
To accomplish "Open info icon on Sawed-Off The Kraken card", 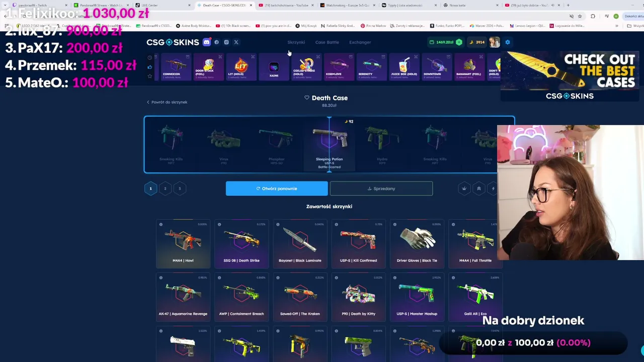I will coord(278,278).
